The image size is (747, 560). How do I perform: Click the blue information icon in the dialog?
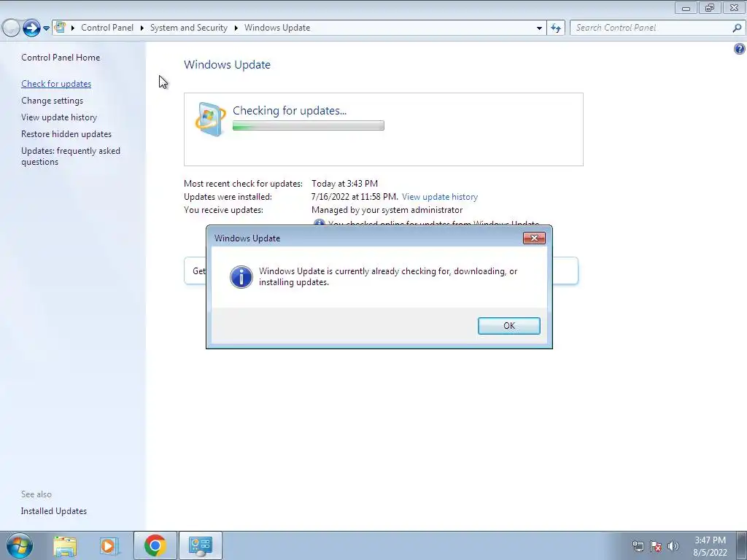[x=241, y=276]
